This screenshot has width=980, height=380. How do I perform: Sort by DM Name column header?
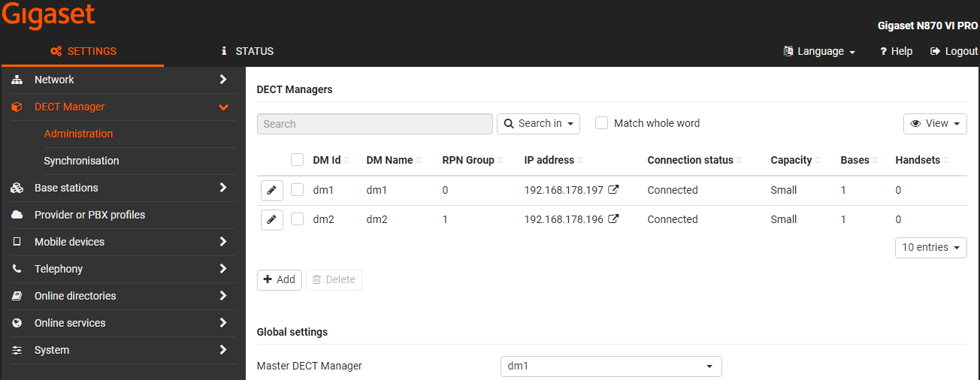pos(389,161)
